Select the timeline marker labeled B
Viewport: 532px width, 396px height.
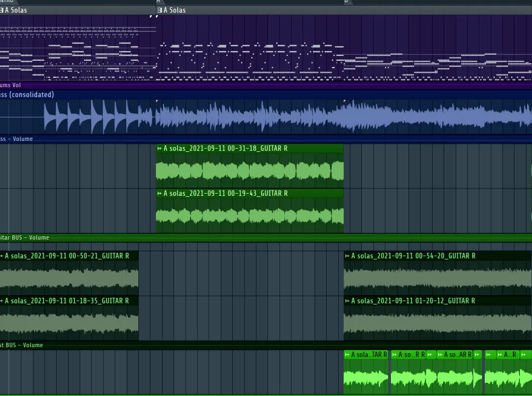[x=346, y=2]
